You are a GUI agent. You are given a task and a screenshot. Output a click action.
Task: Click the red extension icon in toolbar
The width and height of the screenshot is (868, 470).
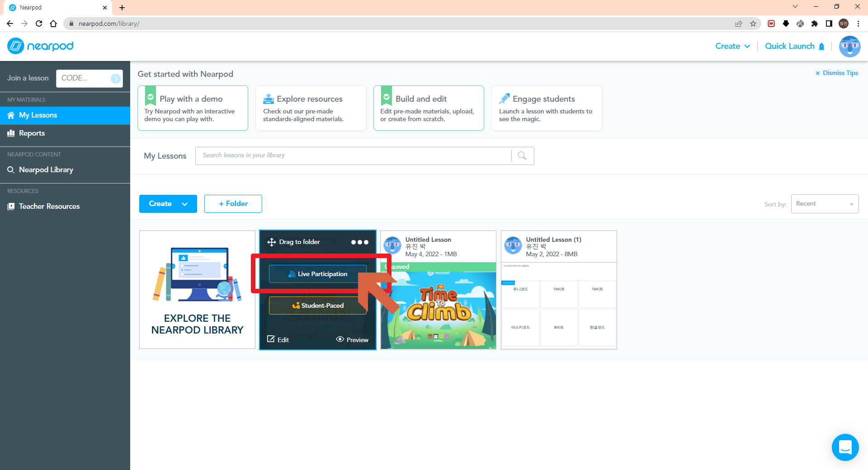click(x=771, y=23)
